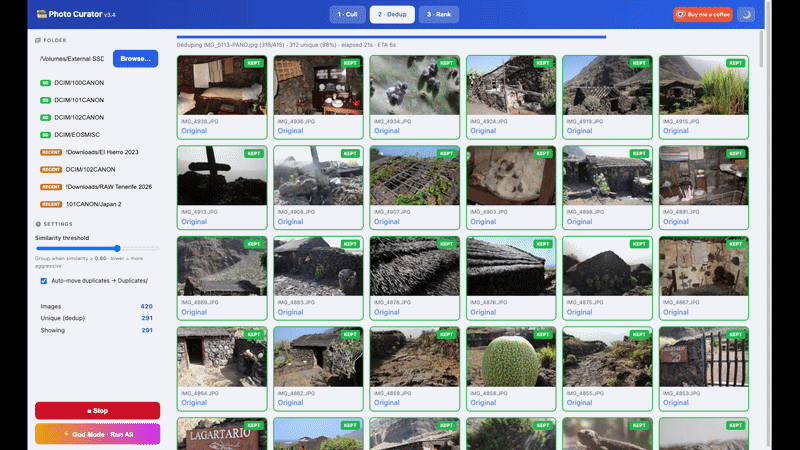Click the folder path input field
This screenshot has width=800, height=450.
[x=72, y=59]
